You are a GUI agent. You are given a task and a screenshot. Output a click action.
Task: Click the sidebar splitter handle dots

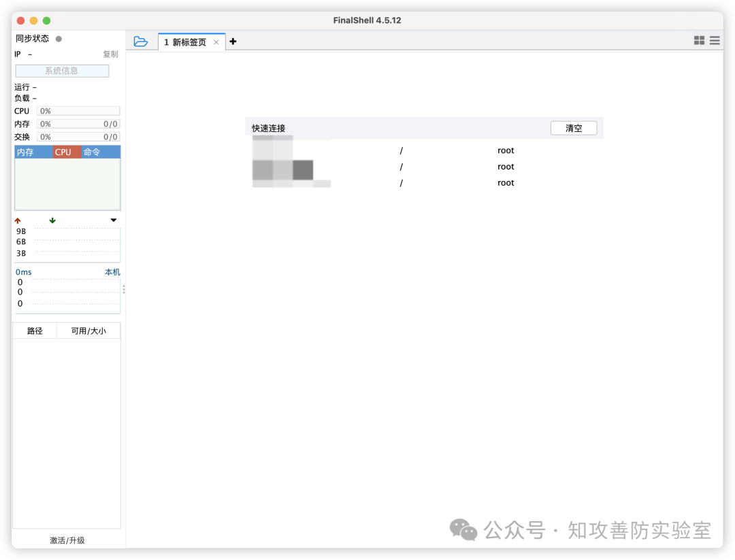[124, 290]
